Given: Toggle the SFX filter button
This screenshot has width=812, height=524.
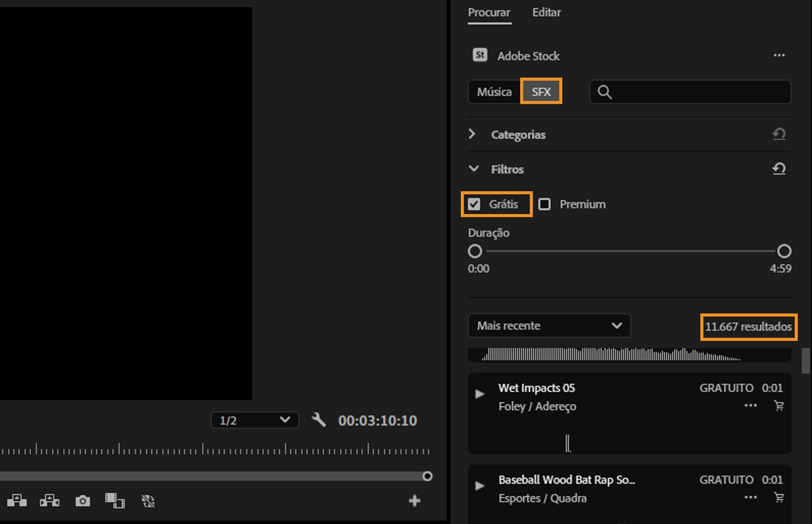Looking at the screenshot, I should tap(541, 92).
